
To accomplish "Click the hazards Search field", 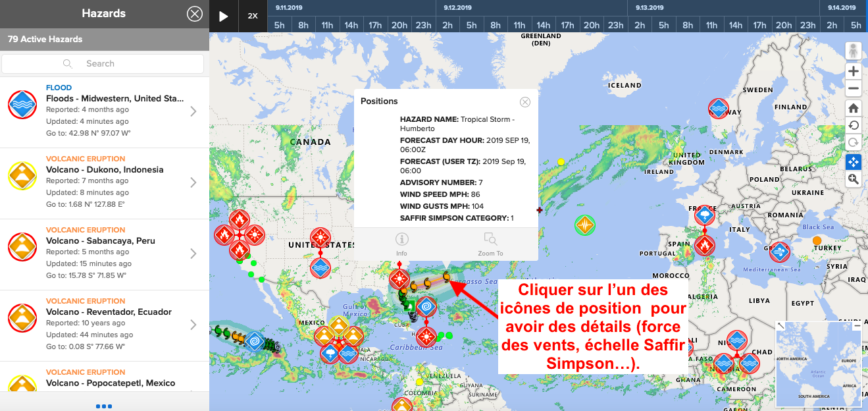I will coord(103,64).
